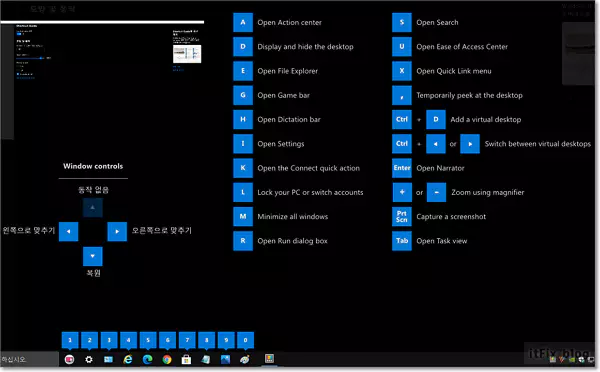Screen dimensions: 600x372
Task: Open the Microsoft Store taskbar icon
Action: [186, 359]
